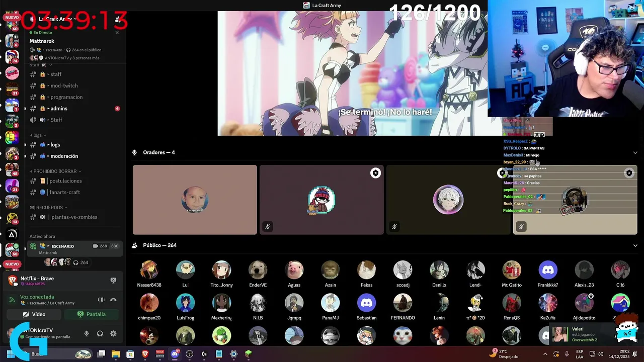Open the fanarts-craft channel
The width and height of the screenshot is (644, 362).
[74, 192]
